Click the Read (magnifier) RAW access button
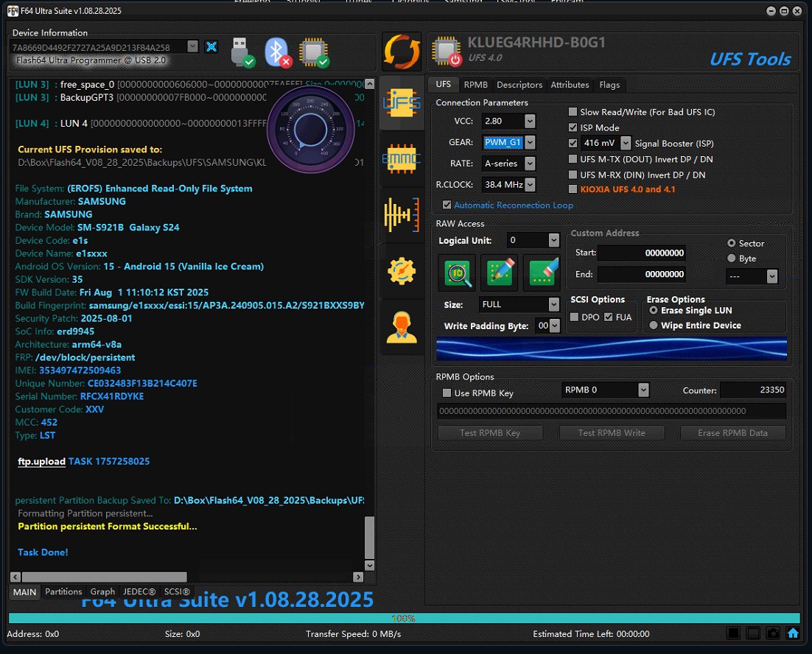Image resolution: width=812 pixels, height=654 pixels. pyautogui.click(x=458, y=272)
